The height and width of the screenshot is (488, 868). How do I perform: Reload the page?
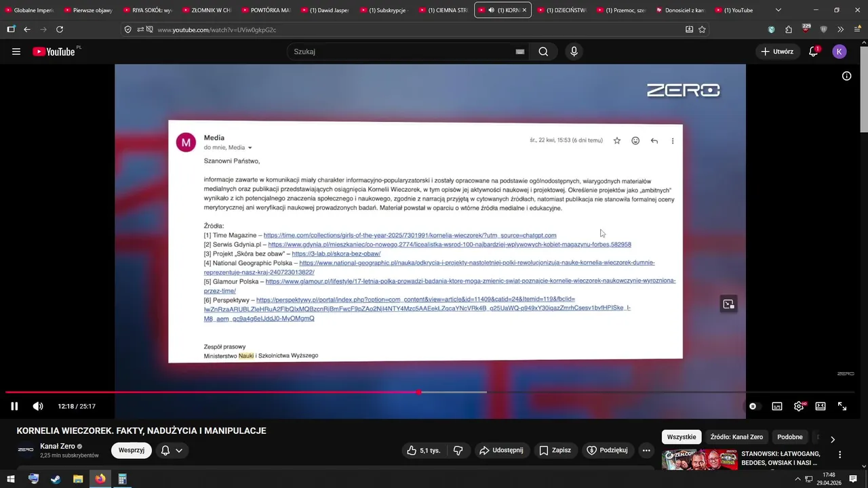tap(60, 29)
